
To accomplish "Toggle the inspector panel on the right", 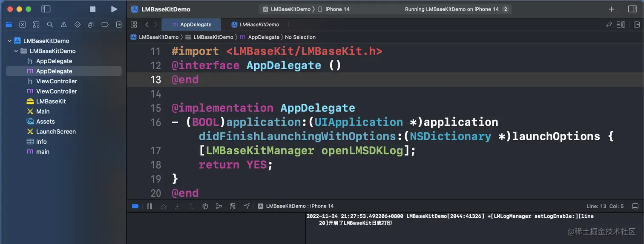I will click(x=632, y=9).
